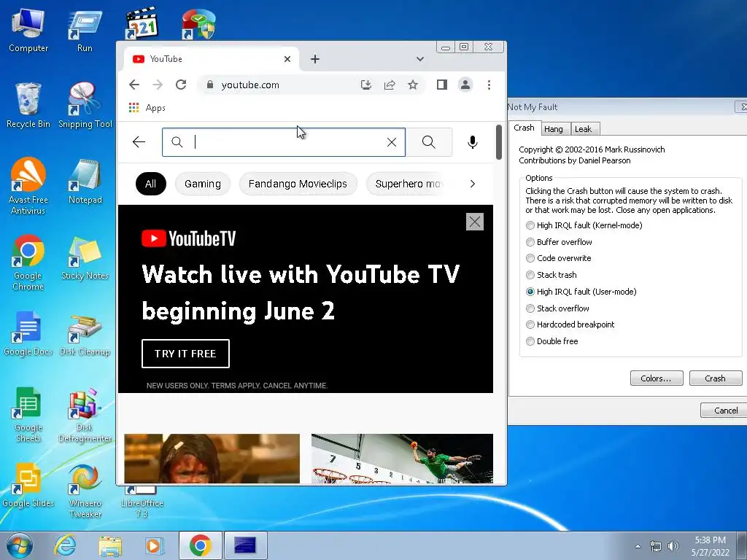Click the Crash button
Screen dimensions: 747x560
(x=715, y=378)
